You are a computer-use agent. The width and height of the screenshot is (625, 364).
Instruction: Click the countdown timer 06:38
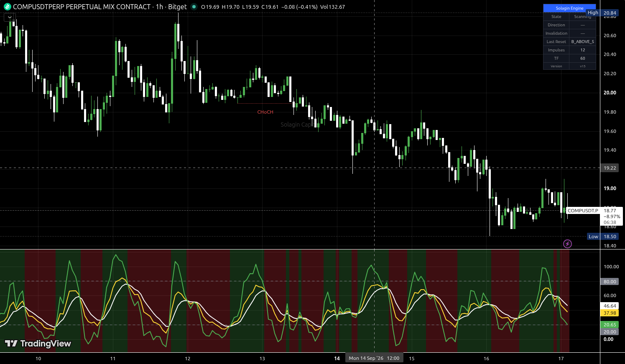[x=610, y=222]
